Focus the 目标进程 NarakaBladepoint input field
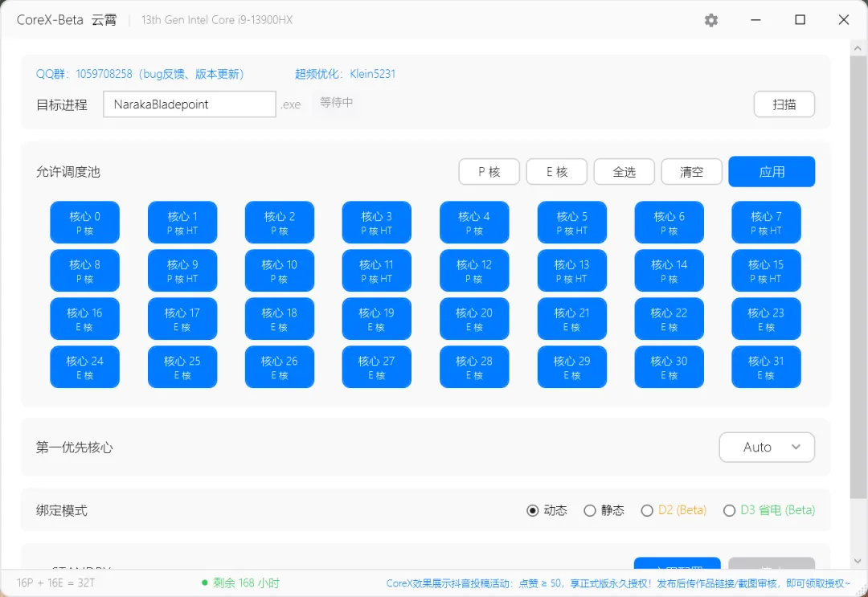Viewport: 868px width, 597px height. [x=190, y=104]
